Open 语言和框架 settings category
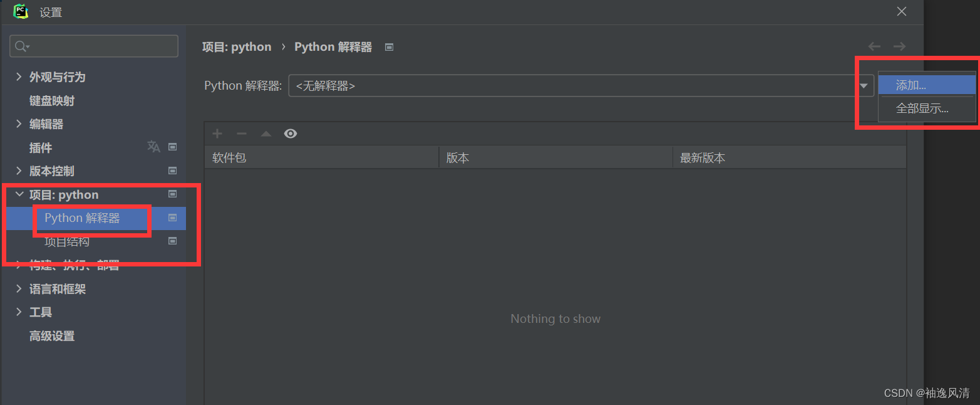This screenshot has height=405, width=980. click(x=57, y=289)
